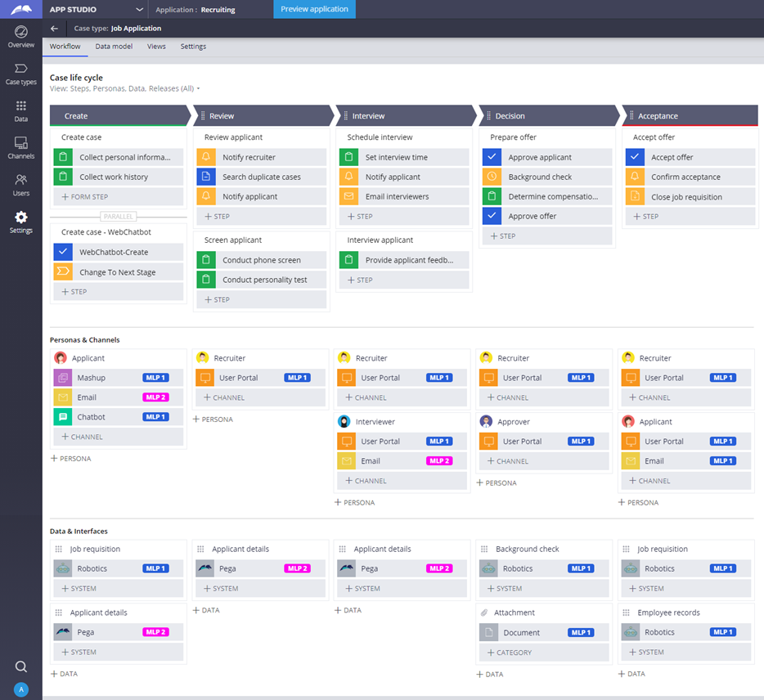Click the Employee records data object
The height and width of the screenshot is (700, 764).
668,612
